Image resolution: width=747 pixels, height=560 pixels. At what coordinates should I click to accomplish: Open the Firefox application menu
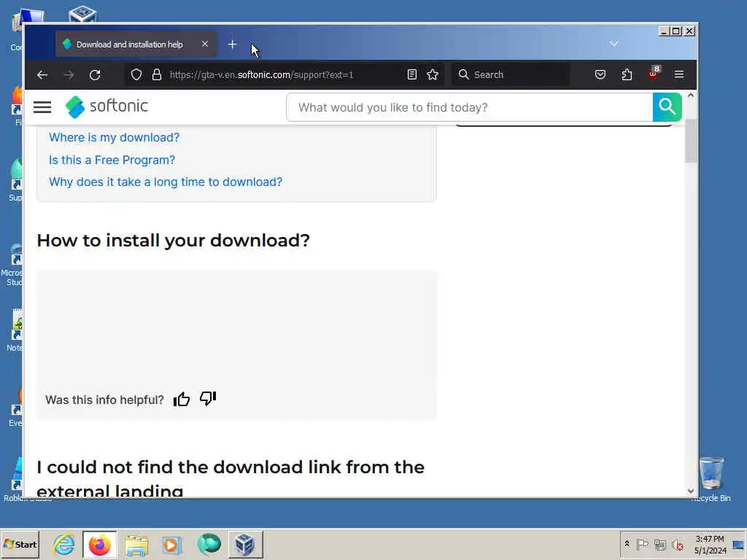(x=679, y=75)
